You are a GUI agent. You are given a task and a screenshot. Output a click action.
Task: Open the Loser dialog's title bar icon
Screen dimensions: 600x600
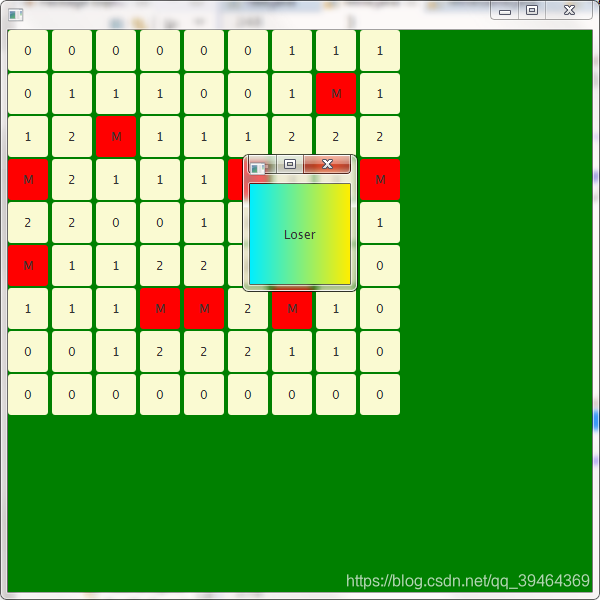coord(257,168)
